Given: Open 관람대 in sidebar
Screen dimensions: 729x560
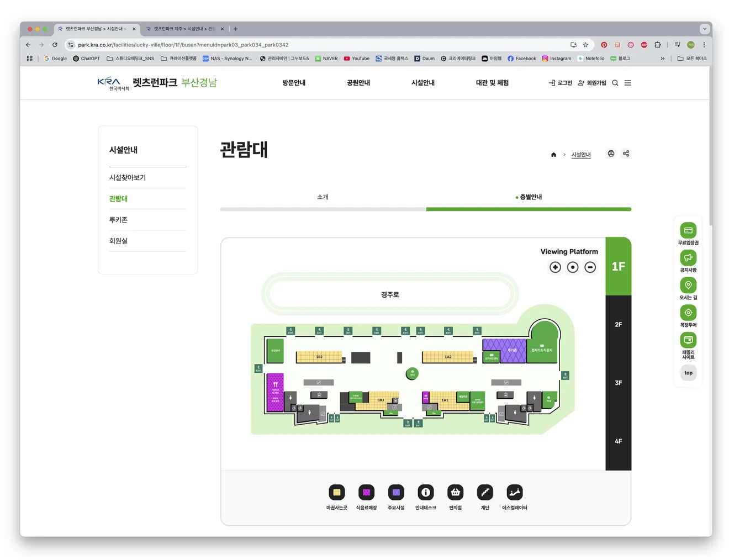Looking at the screenshot, I should tap(118, 199).
